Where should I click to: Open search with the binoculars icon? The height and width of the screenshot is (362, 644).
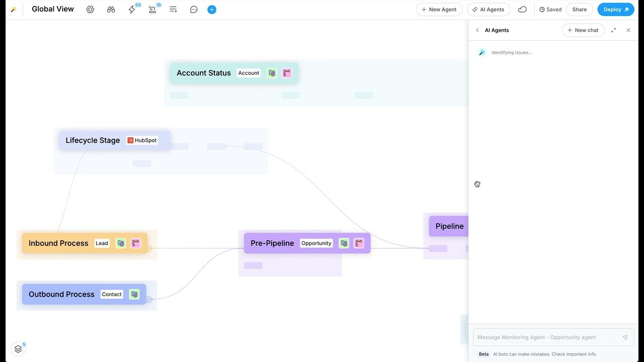tap(111, 9)
